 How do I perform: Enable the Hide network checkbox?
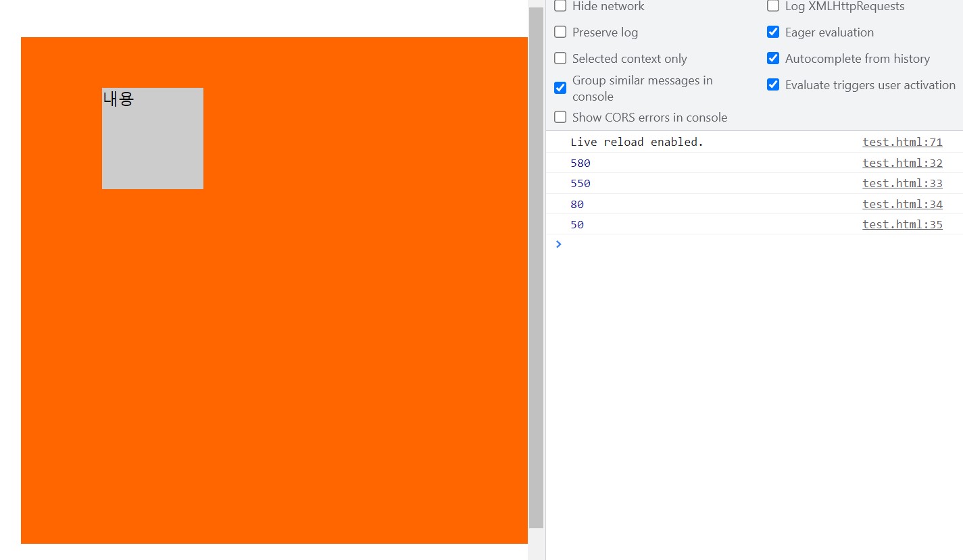click(560, 6)
